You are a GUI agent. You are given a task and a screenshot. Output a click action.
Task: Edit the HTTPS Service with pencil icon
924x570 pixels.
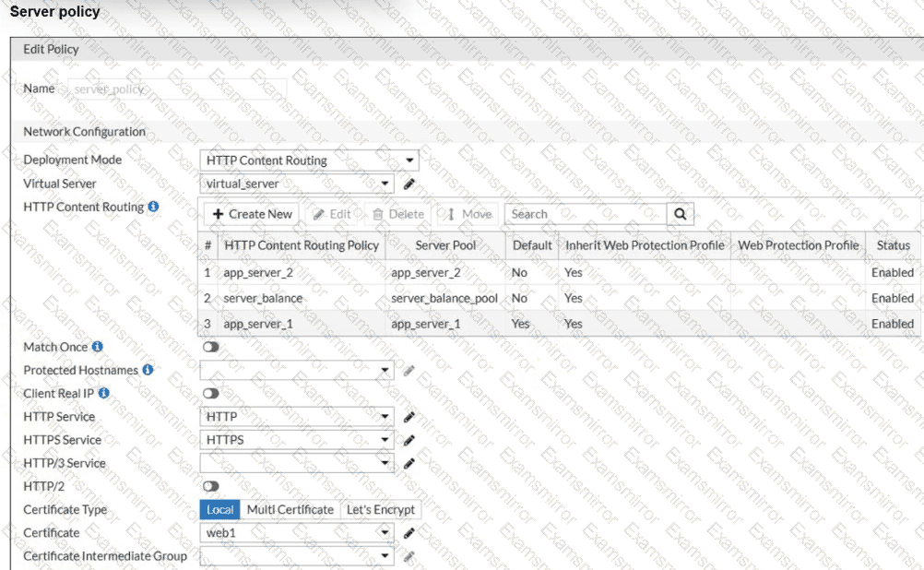409,440
